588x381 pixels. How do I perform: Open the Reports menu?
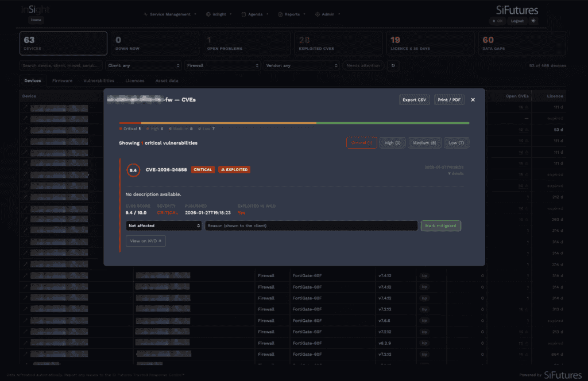click(x=292, y=14)
